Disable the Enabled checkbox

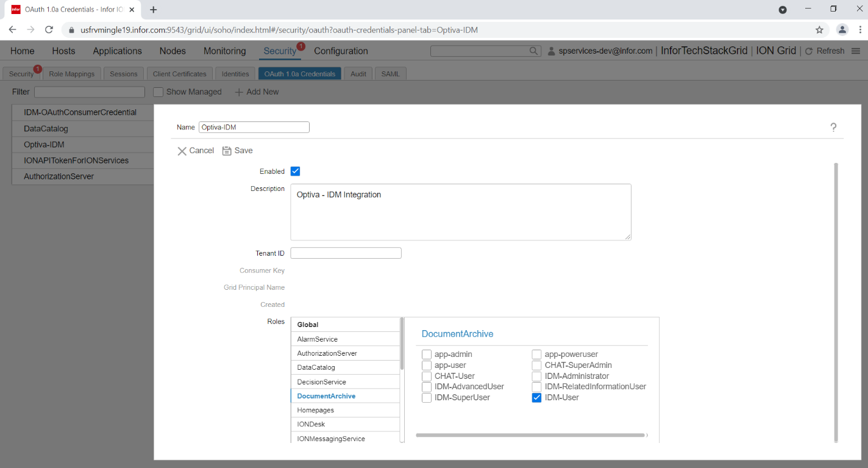pos(295,171)
